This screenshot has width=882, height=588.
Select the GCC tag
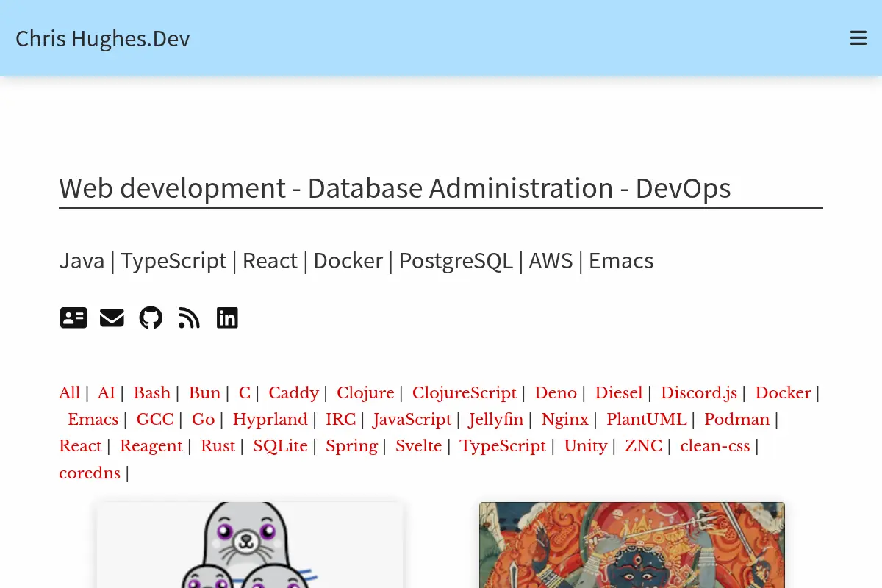pos(155,419)
